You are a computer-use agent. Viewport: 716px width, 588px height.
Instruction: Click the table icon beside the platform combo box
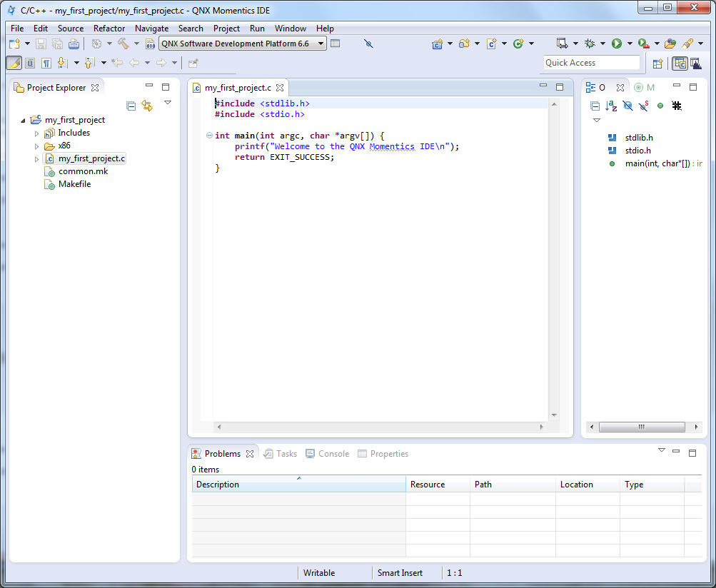pos(336,44)
